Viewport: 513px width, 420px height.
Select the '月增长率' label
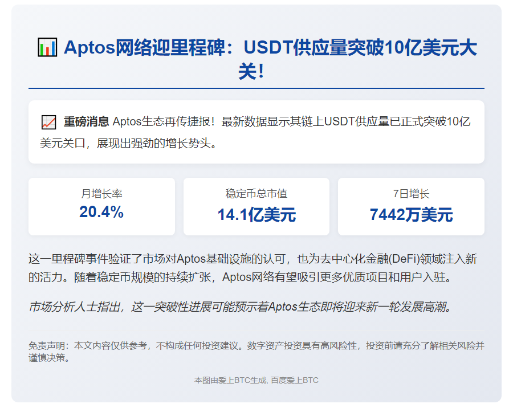coord(101,194)
